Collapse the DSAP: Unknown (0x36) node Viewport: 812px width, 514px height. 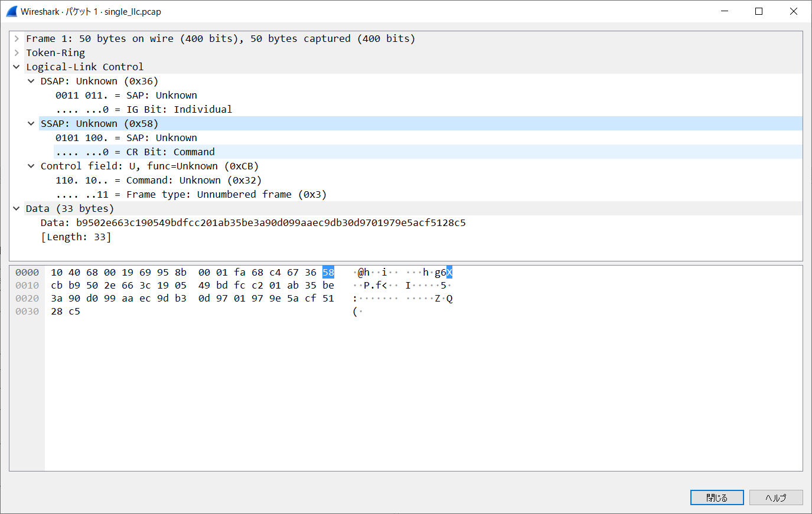[31, 81]
